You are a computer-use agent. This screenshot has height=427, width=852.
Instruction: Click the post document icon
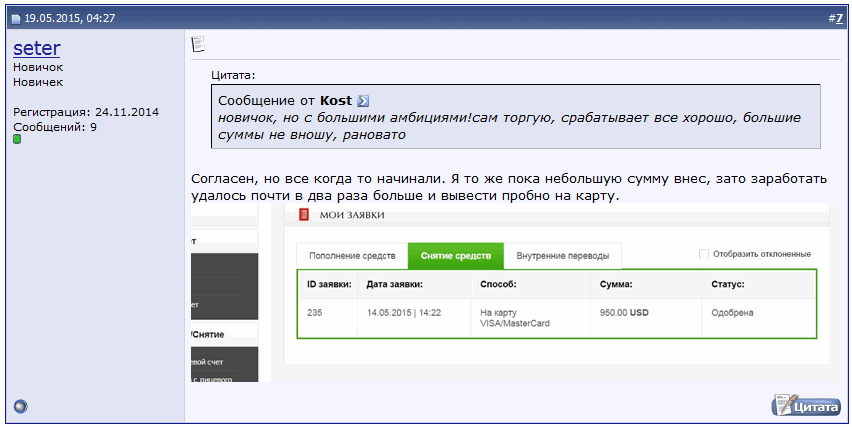click(198, 44)
